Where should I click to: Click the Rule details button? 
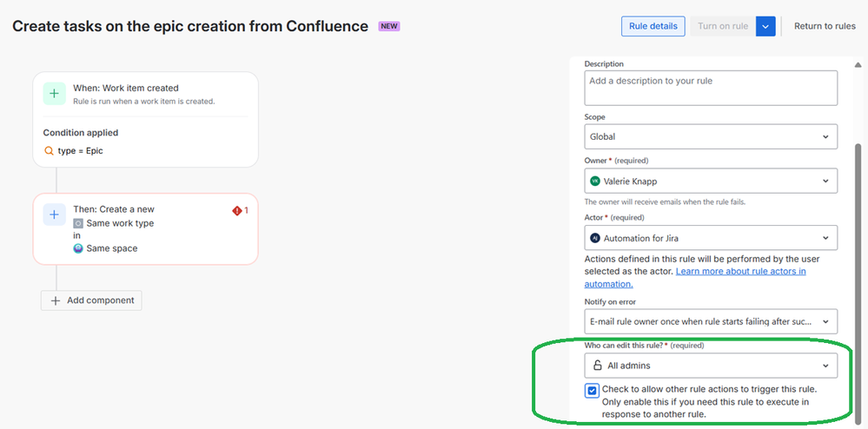(653, 26)
